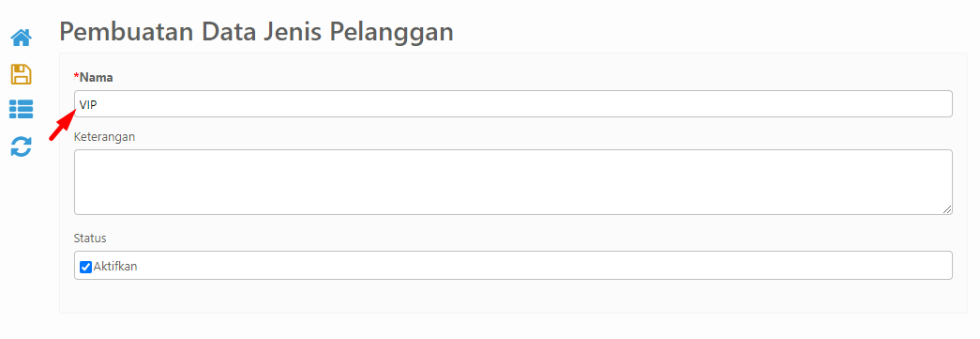Refresh the form with circular arrows icon
The image size is (980, 339).
[x=21, y=147]
